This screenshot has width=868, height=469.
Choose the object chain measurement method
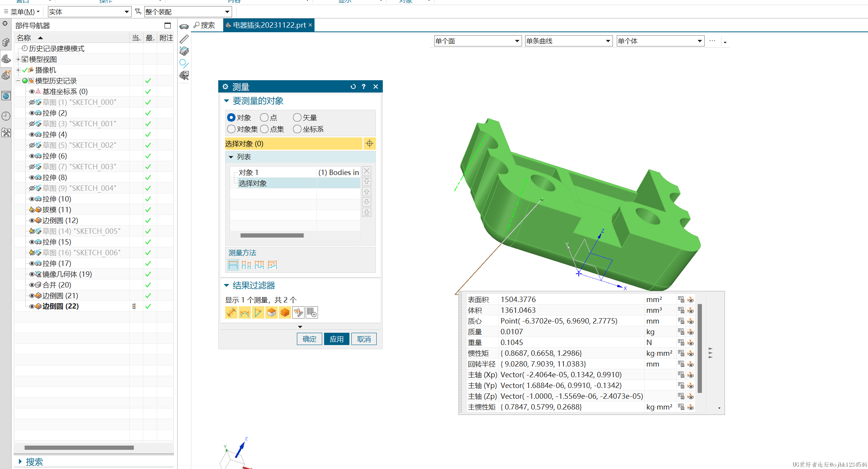(x=259, y=265)
